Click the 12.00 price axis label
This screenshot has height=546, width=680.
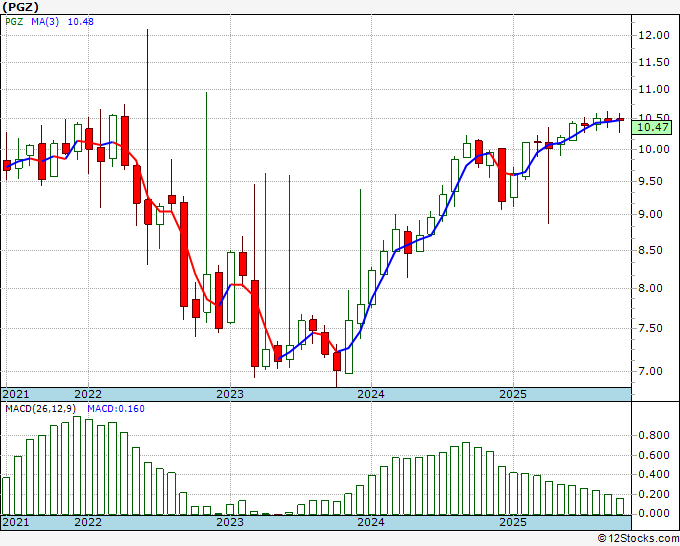[653, 35]
